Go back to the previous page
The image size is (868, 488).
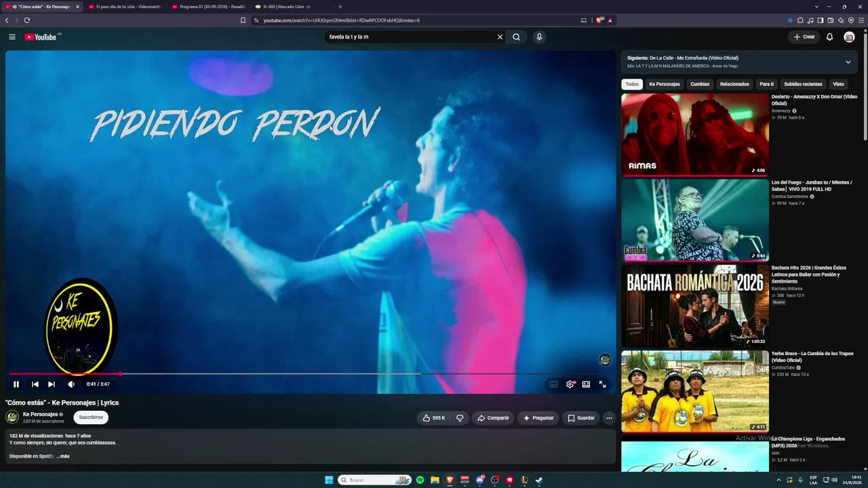coord(7,20)
